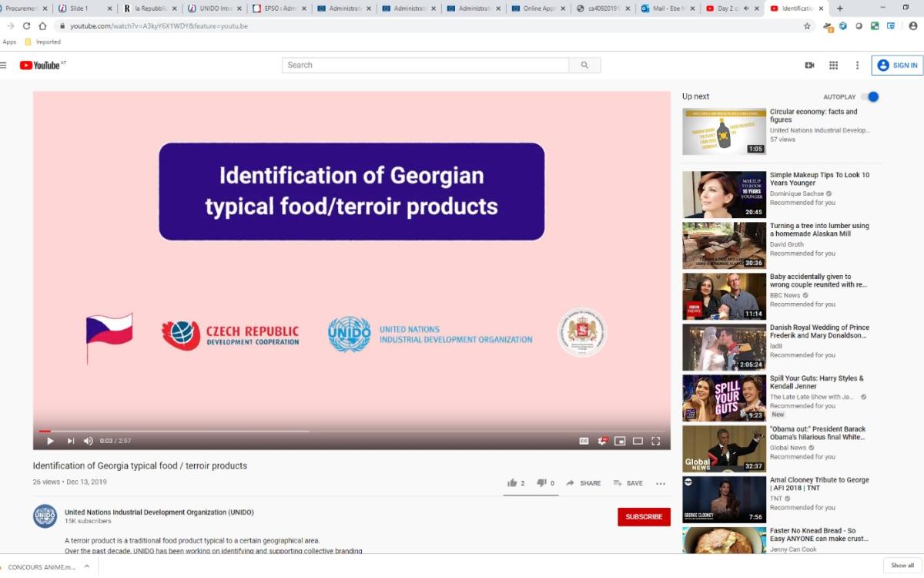Image resolution: width=924 pixels, height=578 pixels.
Task: Open Dominique Sachse channel name
Action: click(797, 193)
